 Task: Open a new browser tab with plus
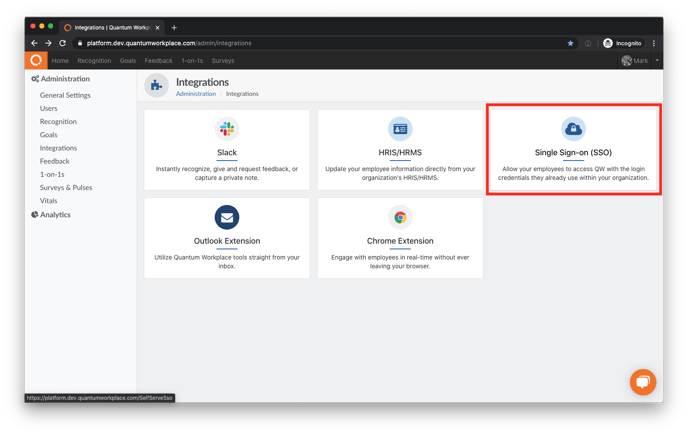pyautogui.click(x=174, y=28)
